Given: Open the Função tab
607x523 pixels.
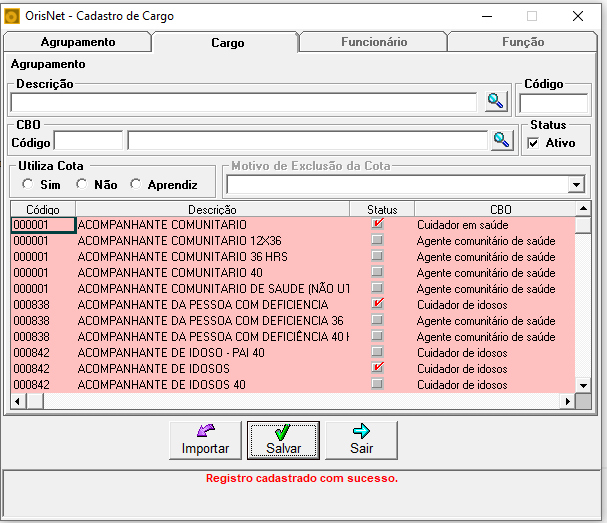Looking at the screenshot, I should click(523, 42).
